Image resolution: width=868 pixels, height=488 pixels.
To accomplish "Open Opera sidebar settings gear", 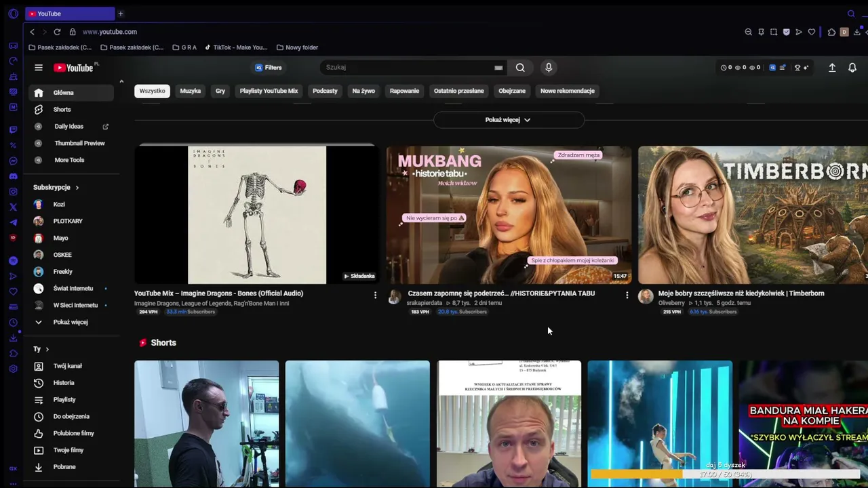I will (x=13, y=369).
